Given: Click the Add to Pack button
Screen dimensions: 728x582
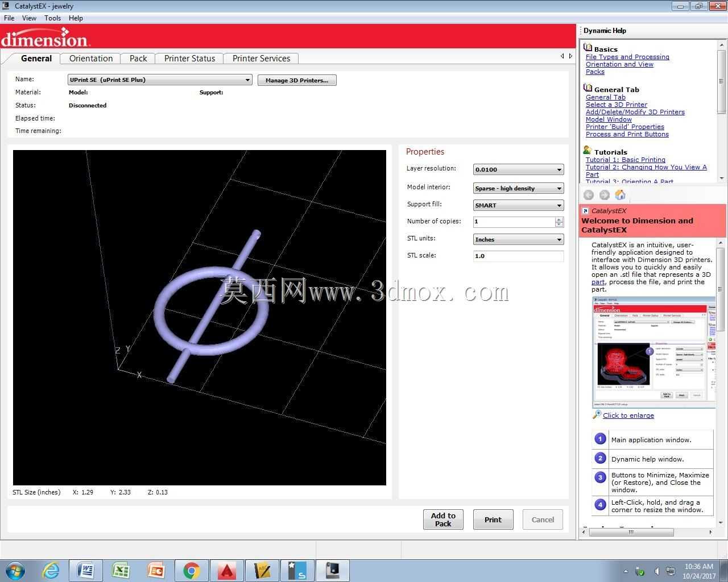Looking at the screenshot, I should (x=443, y=519).
